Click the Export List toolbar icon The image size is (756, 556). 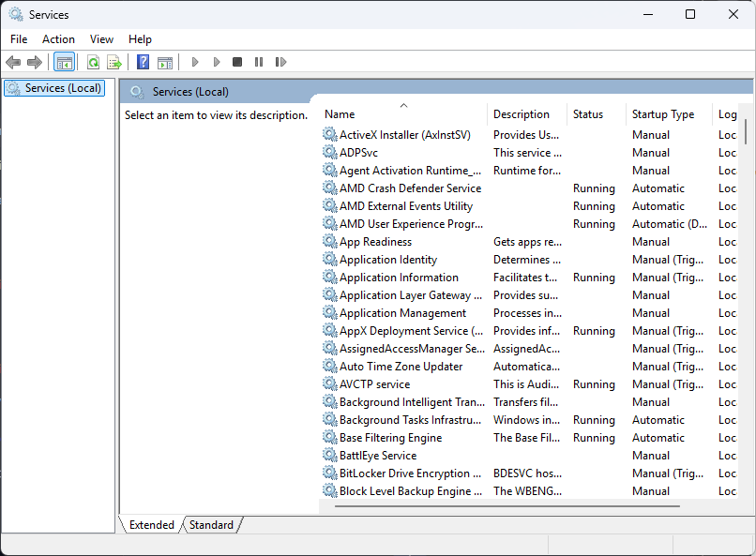point(114,62)
